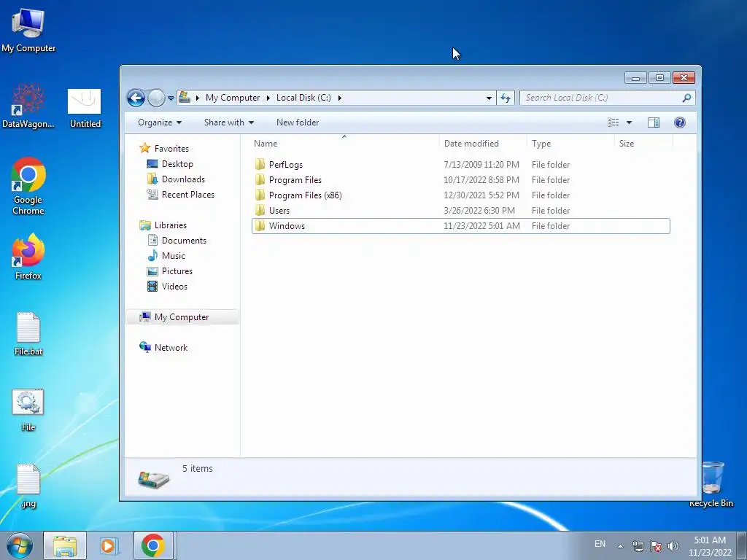Viewport: 747px width, 560px height.
Task: Select Program Files (x86) folder icon
Action: 260,195
